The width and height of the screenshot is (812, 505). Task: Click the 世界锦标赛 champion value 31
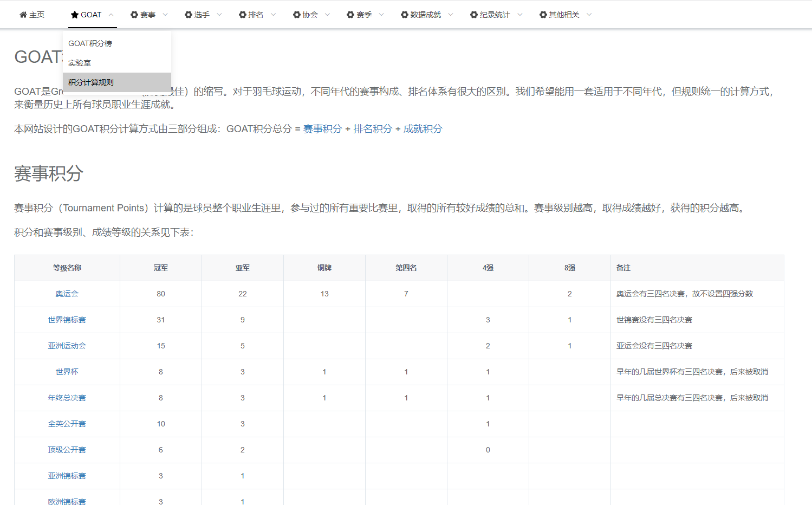tap(161, 320)
